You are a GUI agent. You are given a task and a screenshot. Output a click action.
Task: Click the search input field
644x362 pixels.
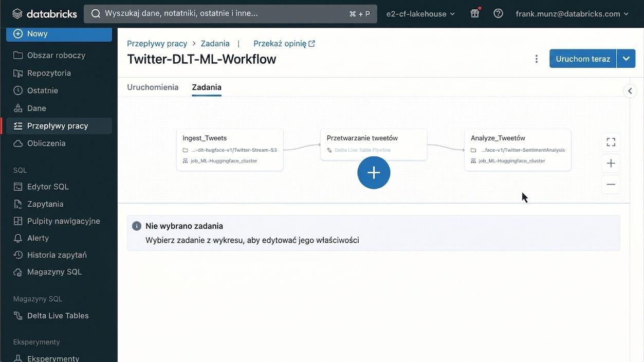pos(230,13)
